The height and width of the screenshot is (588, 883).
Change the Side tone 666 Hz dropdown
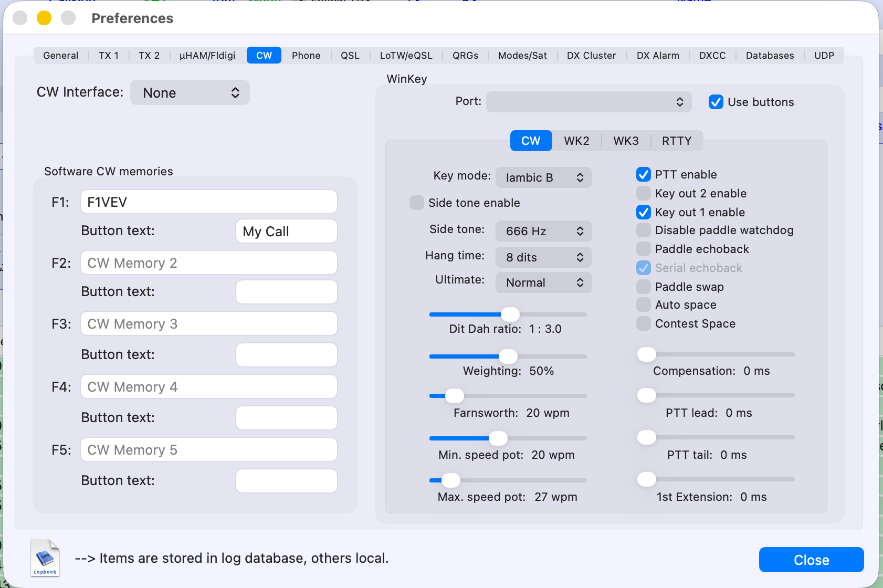tap(543, 231)
